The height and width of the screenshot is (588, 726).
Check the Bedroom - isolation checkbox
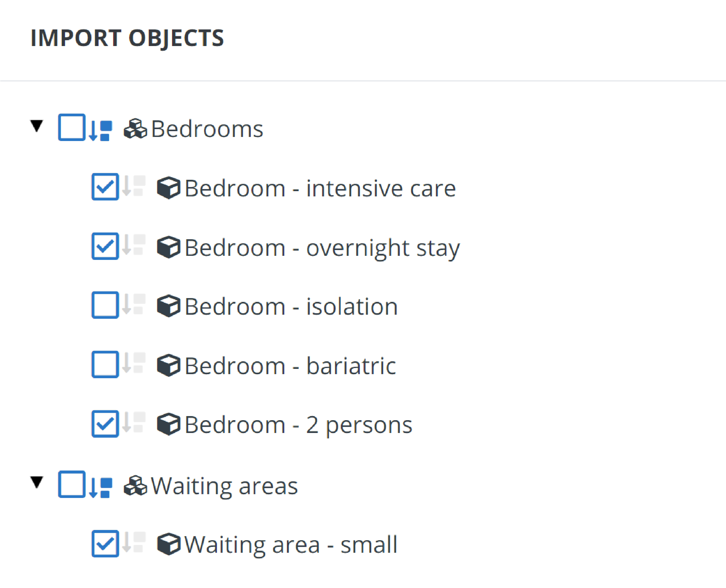point(105,305)
